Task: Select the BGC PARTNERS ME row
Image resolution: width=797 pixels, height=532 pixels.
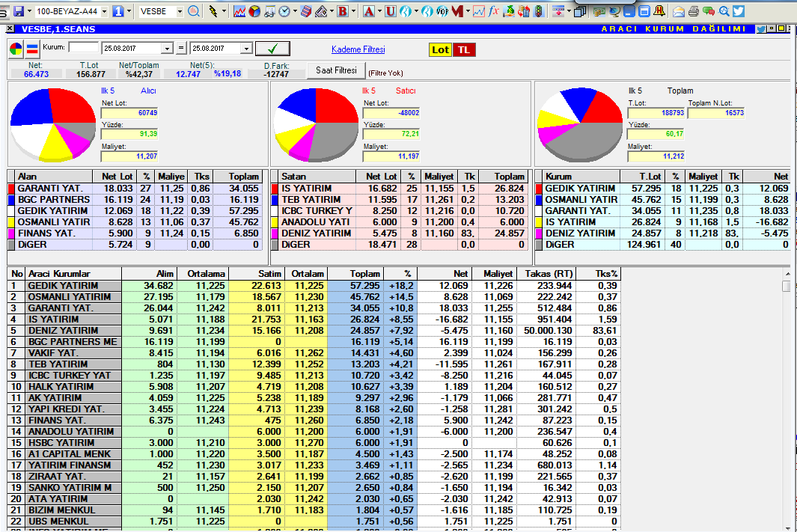Action: (314, 341)
